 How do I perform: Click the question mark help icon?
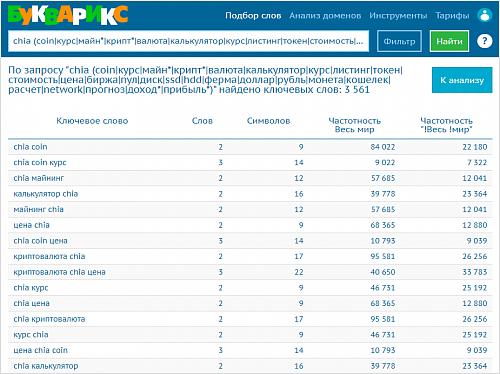point(484,41)
